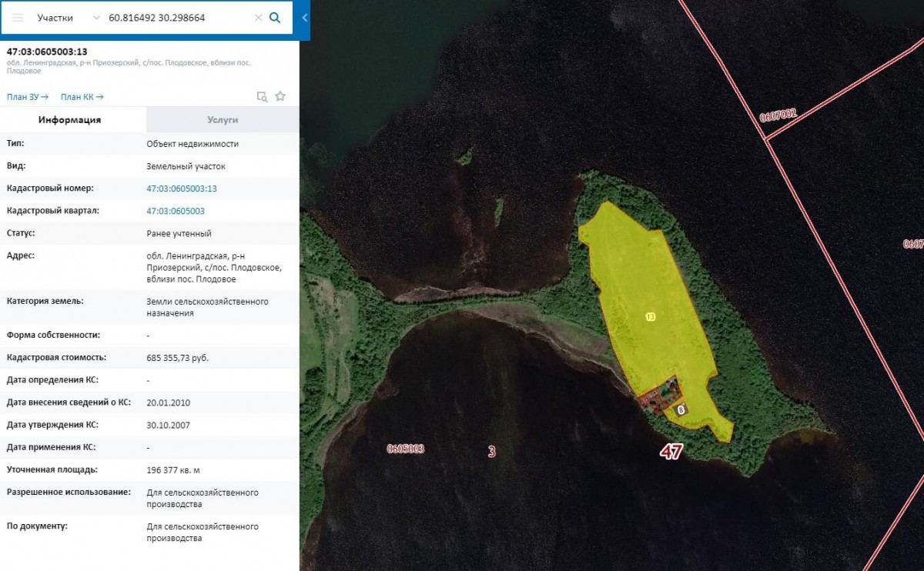The height and width of the screenshot is (571, 924).
Task: Open the hamburger menu icon
Action: (x=18, y=17)
